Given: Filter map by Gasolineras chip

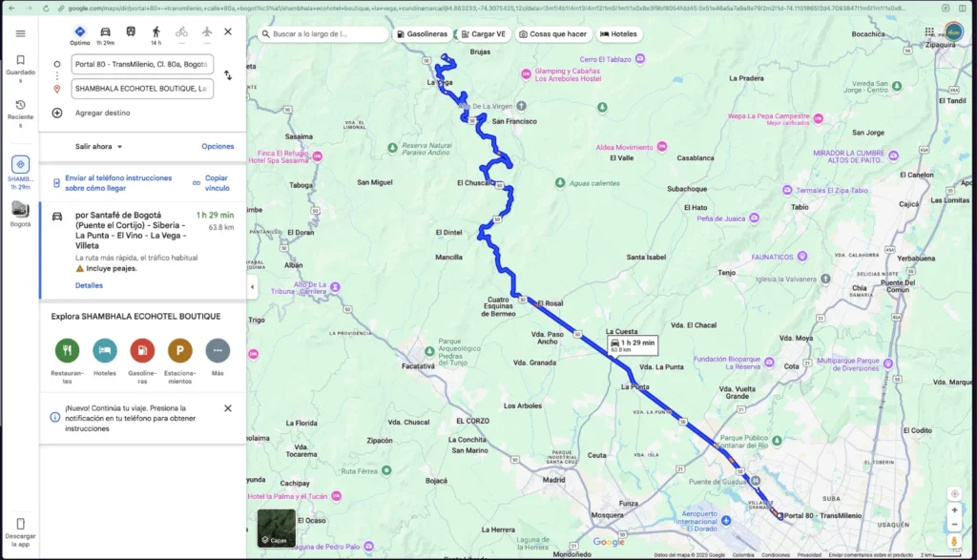Looking at the screenshot, I should tap(422, 34).
